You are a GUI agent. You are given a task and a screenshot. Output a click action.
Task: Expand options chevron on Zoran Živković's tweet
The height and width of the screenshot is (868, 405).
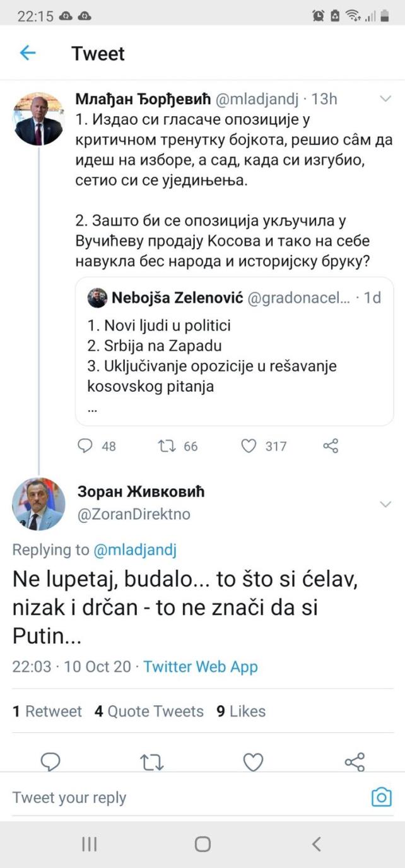tap(385, 503)
